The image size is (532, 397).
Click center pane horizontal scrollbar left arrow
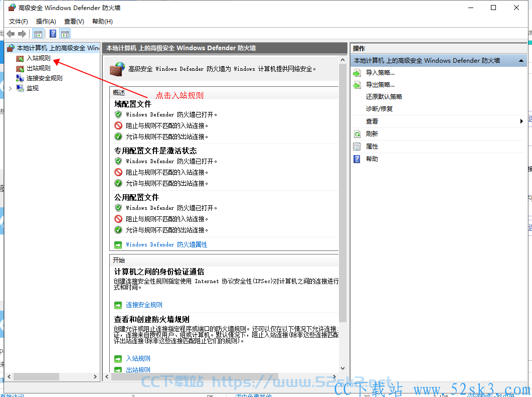click(107, 376)
